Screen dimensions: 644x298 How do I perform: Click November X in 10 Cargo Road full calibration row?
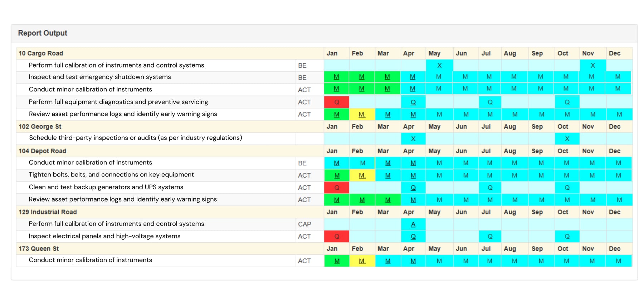tap(593, 65)
